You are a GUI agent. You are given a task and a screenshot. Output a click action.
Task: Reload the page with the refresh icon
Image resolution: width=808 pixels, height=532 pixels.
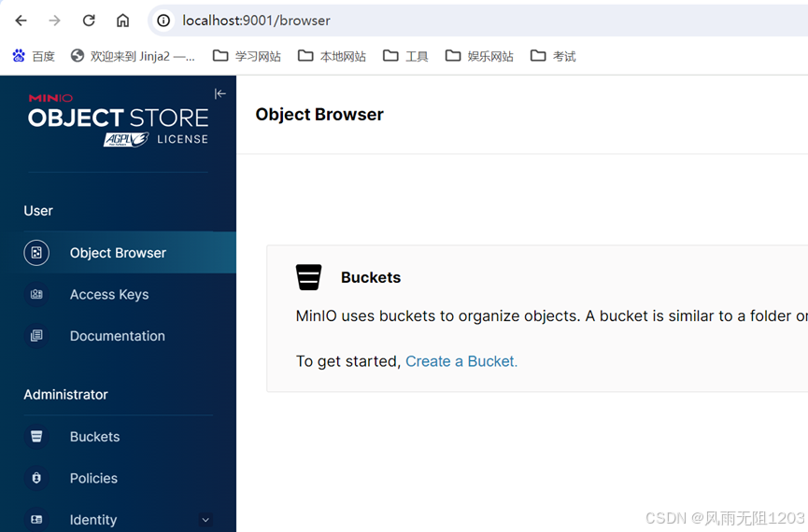point(89,21)
